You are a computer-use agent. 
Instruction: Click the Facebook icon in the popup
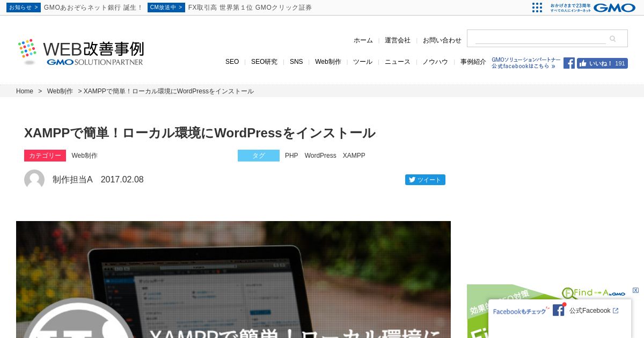(559, 310)
